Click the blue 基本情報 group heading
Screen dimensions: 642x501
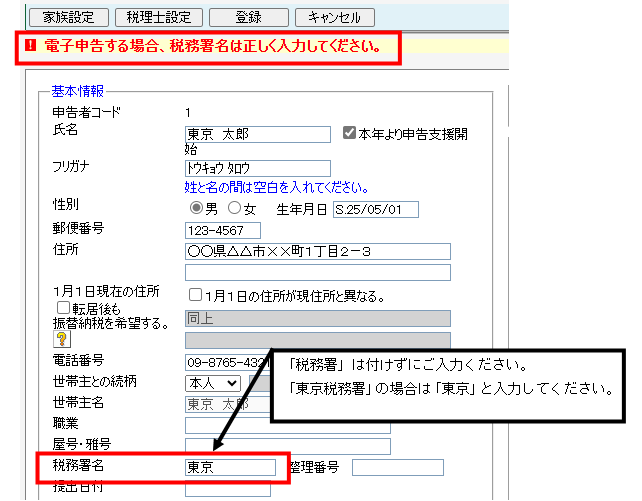tap(78, 91)
